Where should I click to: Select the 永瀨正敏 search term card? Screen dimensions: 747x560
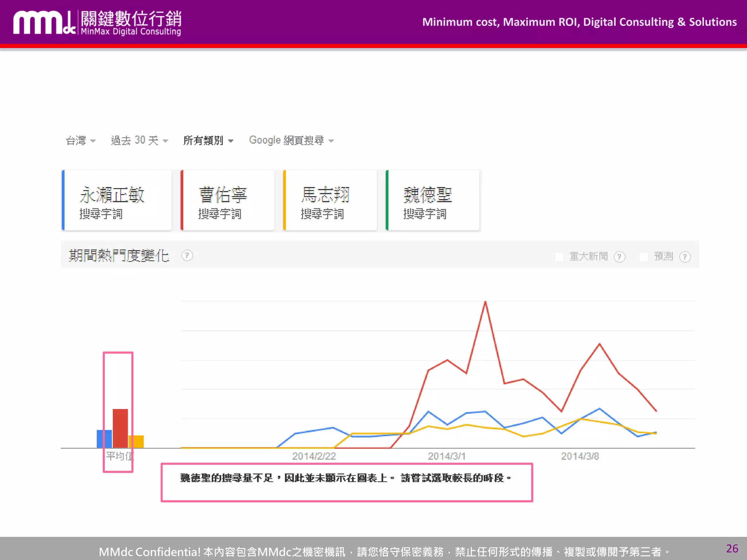[x=117, y=200]
